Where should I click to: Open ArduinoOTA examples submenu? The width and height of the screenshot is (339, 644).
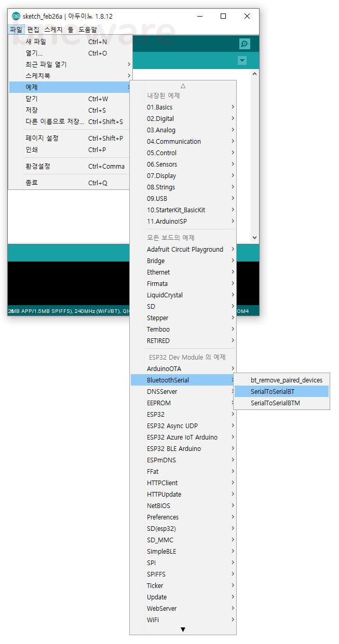183,368
